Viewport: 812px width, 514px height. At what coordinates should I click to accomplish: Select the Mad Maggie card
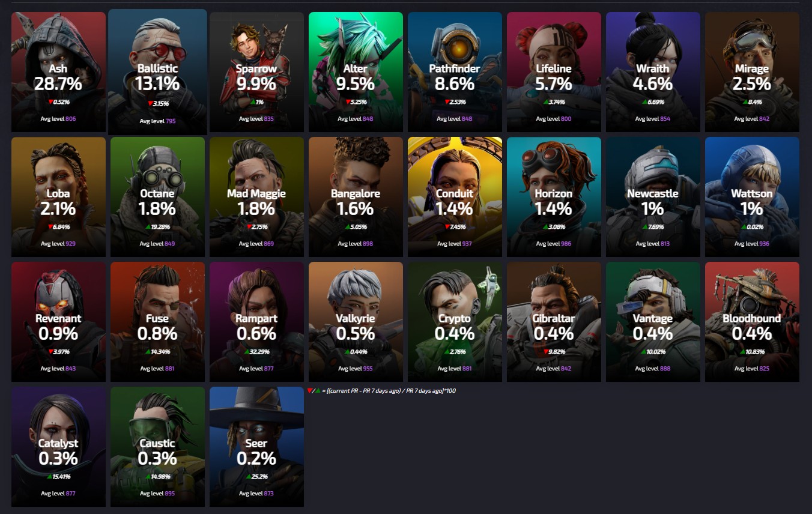256,197
